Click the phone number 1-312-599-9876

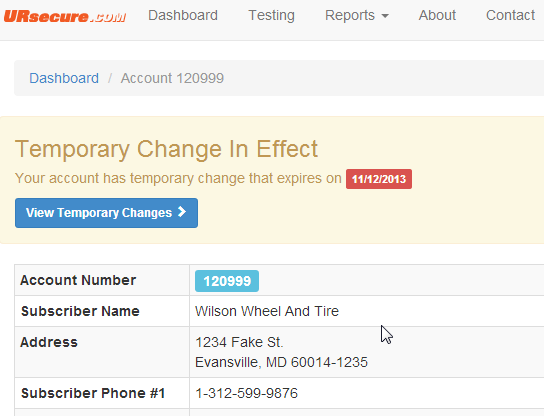tap(246, 393)
